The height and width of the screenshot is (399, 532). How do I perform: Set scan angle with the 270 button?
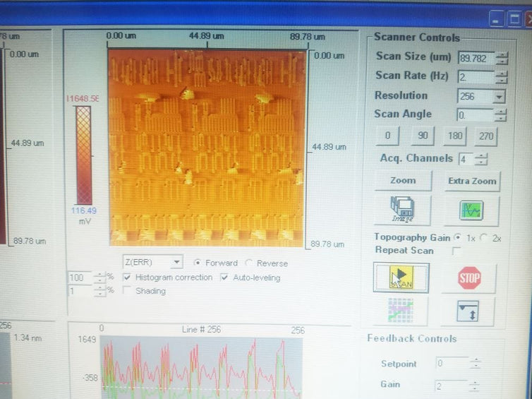tap(486, 136)
